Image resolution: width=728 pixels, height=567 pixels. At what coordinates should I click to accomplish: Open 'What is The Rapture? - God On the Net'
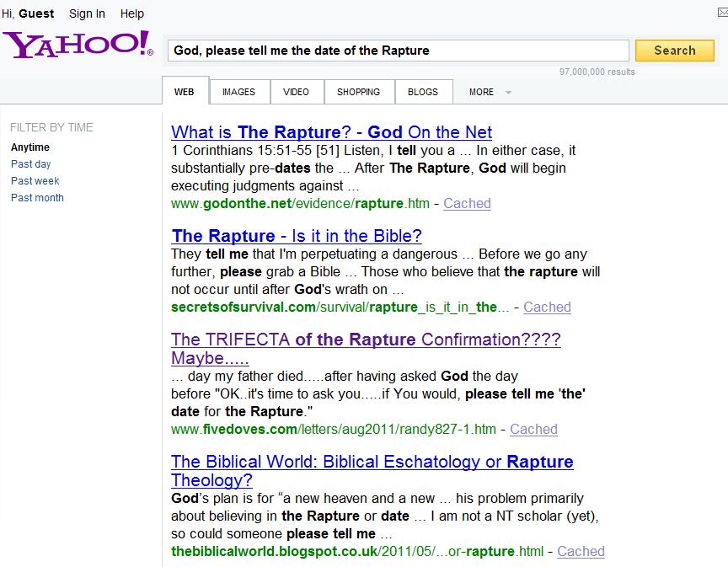click(x=331, y=132)
